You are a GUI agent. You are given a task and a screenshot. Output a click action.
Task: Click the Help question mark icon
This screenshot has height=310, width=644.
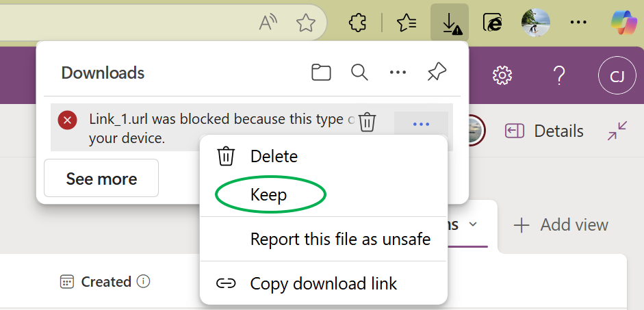point(559,75)
